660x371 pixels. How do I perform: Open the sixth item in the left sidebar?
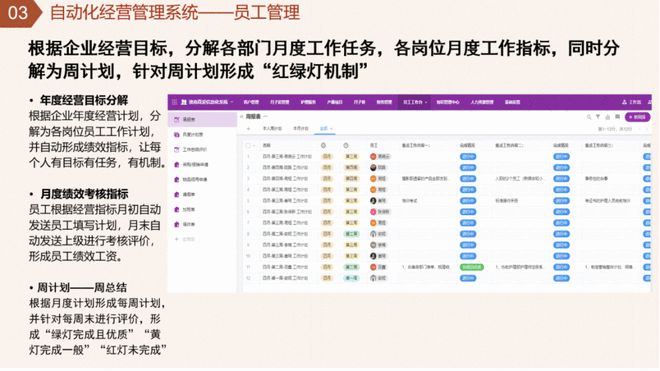pos(202,195)
